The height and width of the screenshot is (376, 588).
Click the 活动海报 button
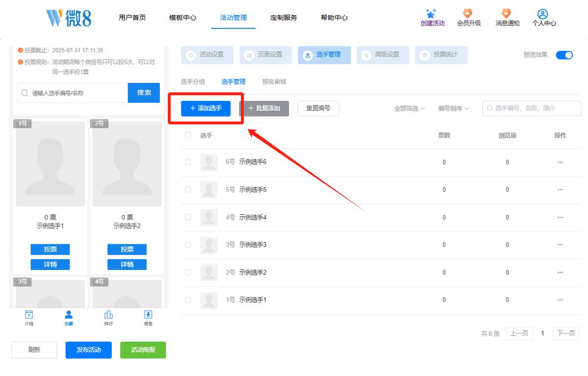[x=143, y=350]
